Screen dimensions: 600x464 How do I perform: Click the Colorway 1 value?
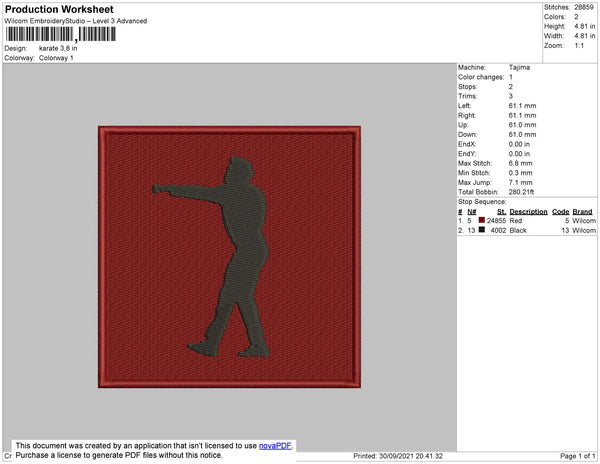point(56,58)
